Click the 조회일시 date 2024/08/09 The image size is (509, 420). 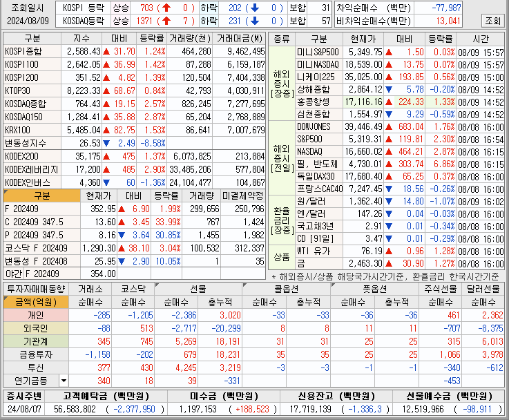pos(28,21)
